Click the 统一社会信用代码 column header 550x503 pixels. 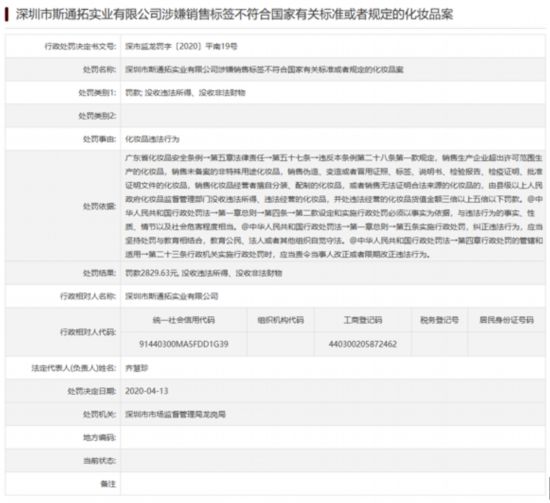point(184,320)
